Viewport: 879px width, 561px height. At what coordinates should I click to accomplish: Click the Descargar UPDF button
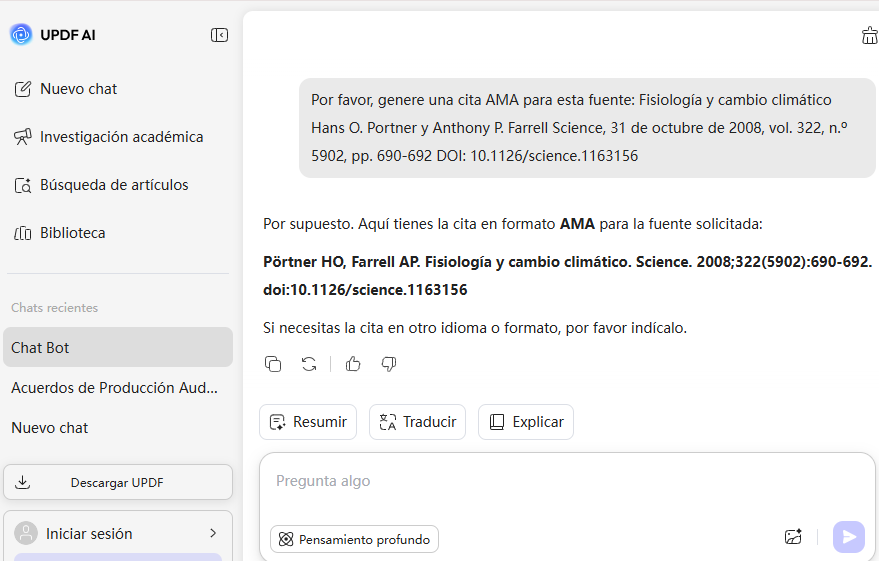coord(118,482)
